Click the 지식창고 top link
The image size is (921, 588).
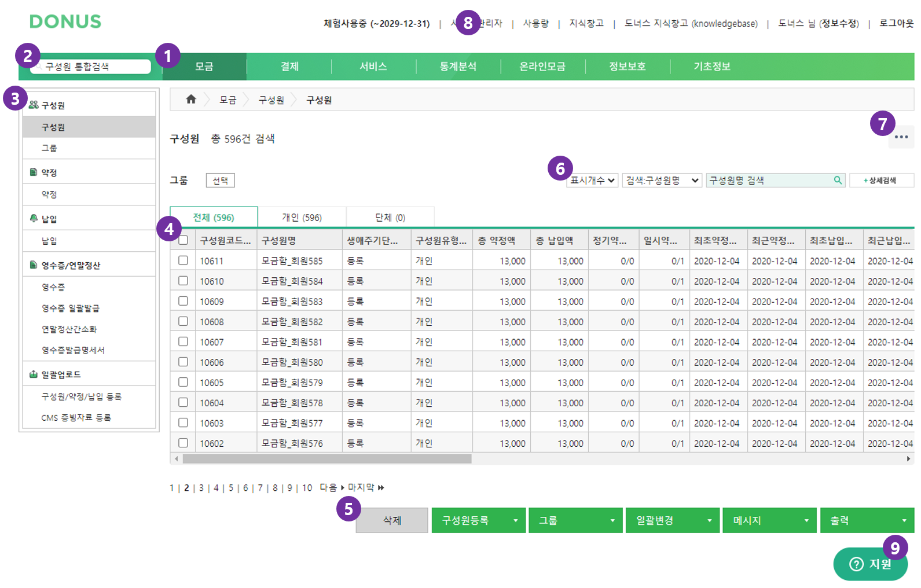point(586,23)
